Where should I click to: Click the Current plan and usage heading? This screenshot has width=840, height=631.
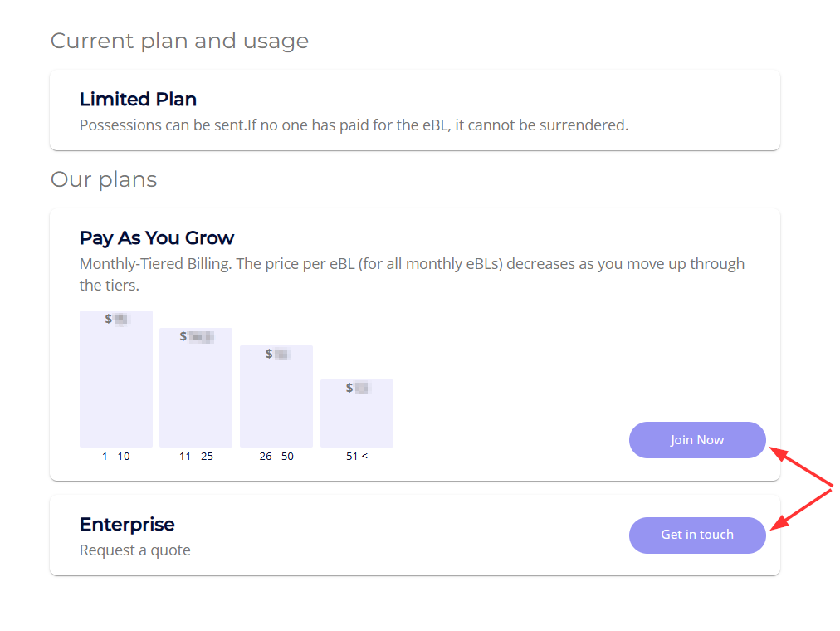coord(179,41)
